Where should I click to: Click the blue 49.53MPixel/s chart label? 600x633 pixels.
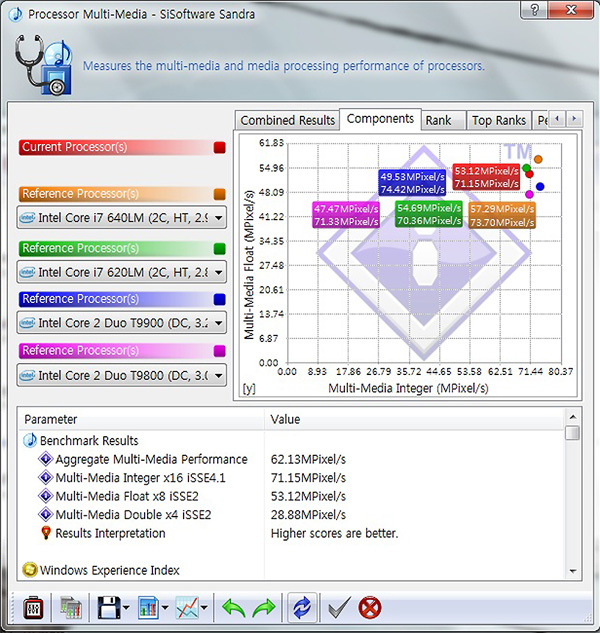point(412,183)
